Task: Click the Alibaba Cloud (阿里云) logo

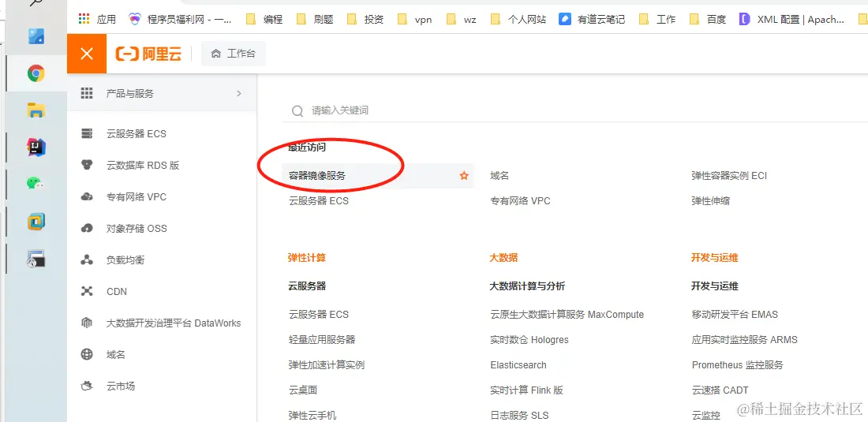Action: pyautogui.click(x=148, y=54)
